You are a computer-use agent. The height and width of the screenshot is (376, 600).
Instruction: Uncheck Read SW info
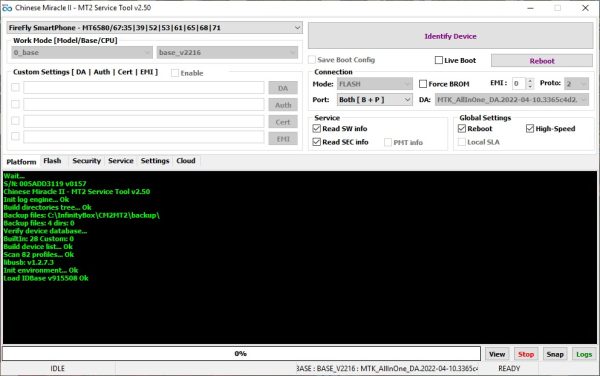(x=316, y=129)
